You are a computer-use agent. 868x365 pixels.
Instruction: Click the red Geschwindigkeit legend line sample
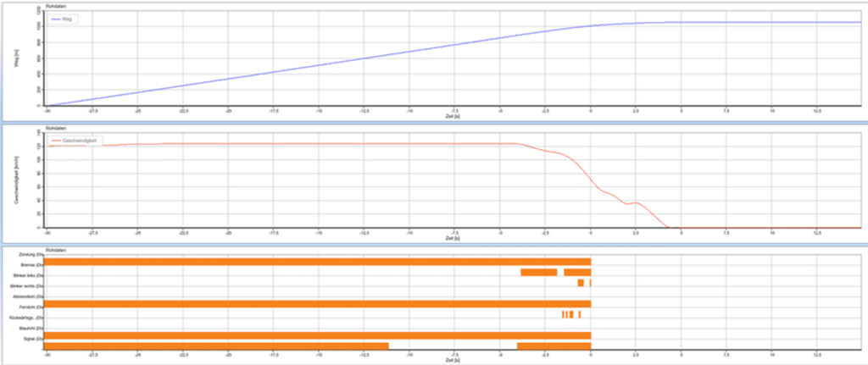point(57,141)
